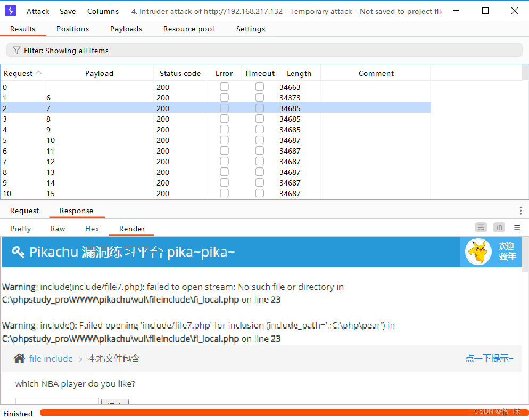Check the Error checkbox for request 5
Image resolution: width=529 pixels, height=420 pixels.
click(224, 140)
